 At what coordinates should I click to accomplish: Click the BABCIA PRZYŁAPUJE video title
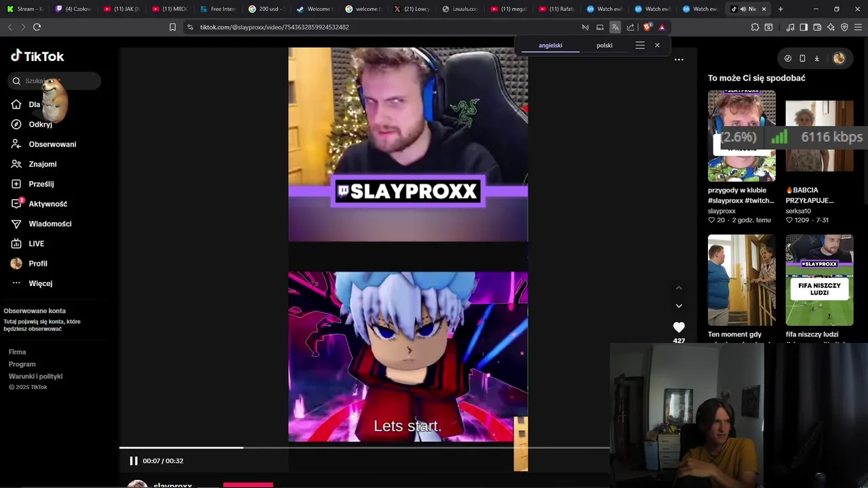810,195
